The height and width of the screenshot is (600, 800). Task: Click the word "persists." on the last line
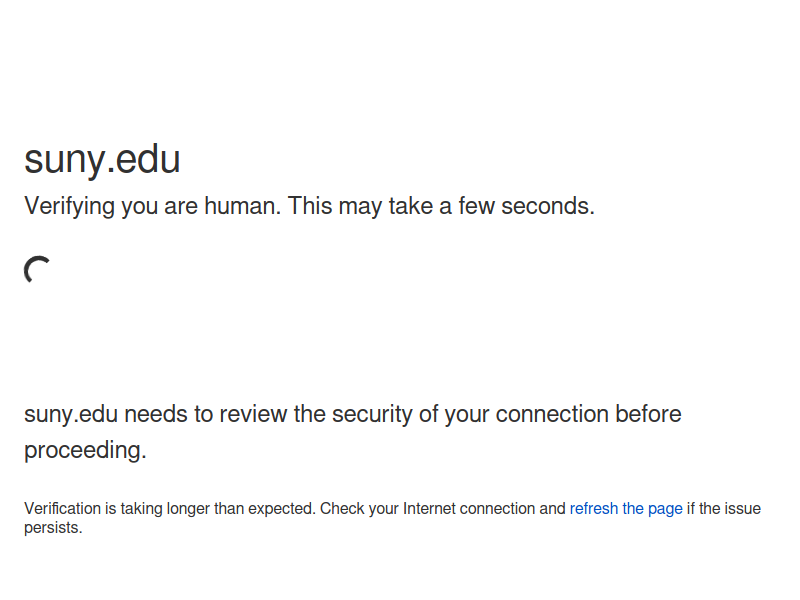(53, 528)
